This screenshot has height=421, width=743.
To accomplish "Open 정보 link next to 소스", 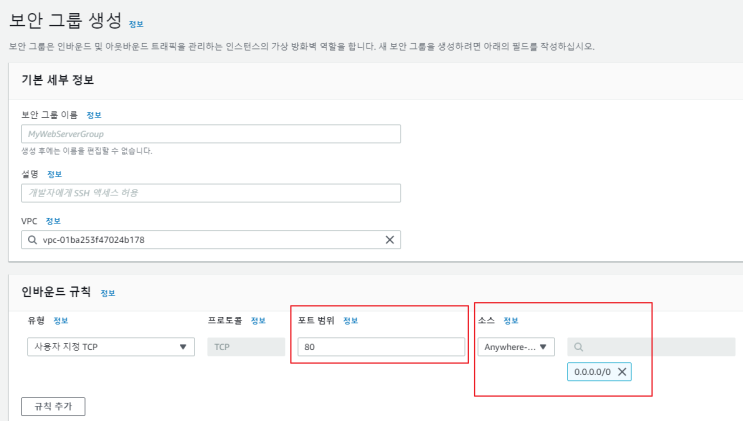I will (x=511, y=321).
